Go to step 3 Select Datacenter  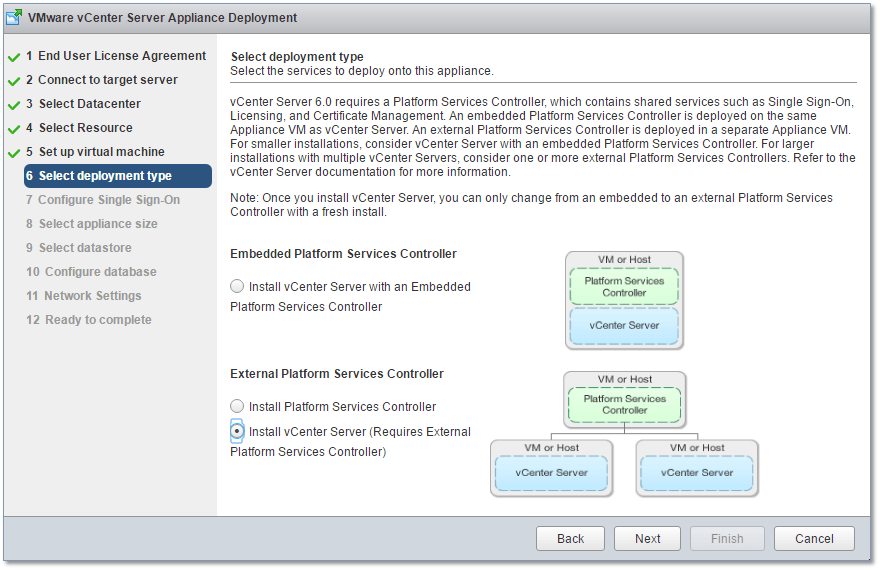coord(83,104)
